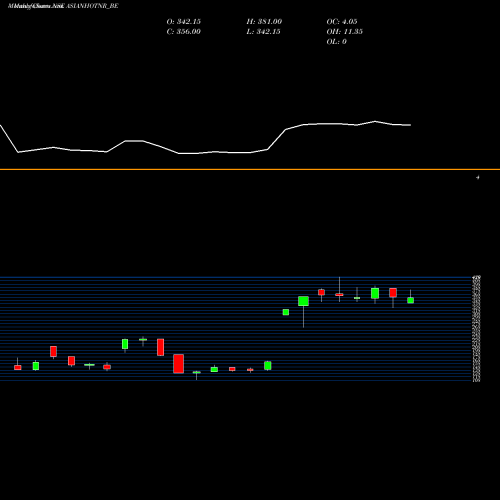The height and width of the screenshot is (500, 500).
Task: Select the high value H: 381.00
Action: click(x=264, y=22)
